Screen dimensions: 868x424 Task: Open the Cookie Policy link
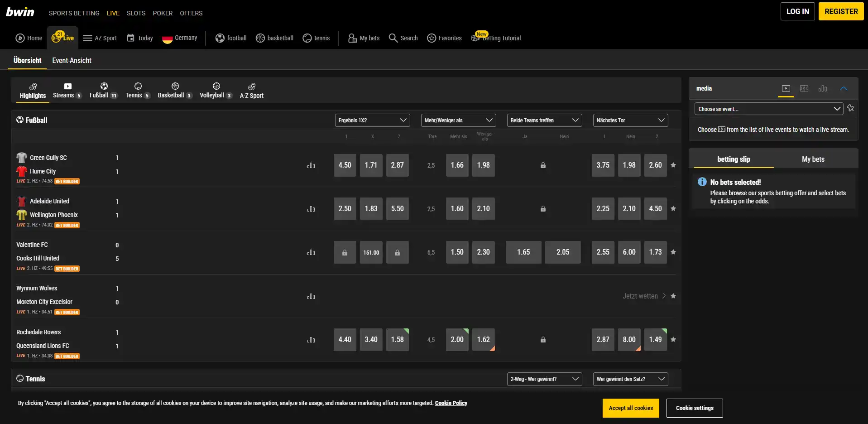pos(451,403)
